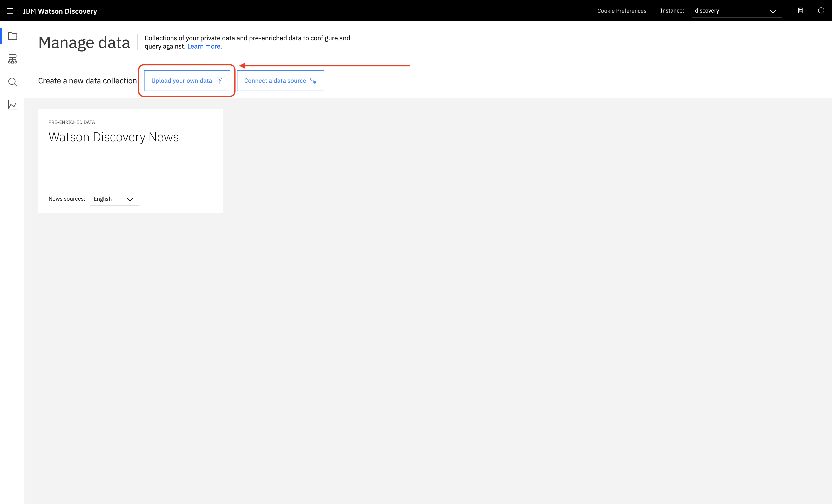Screen dimensions: 832x504
Task: Click upload arrow icon in Upload button
Action: click(x=219, y=81)
